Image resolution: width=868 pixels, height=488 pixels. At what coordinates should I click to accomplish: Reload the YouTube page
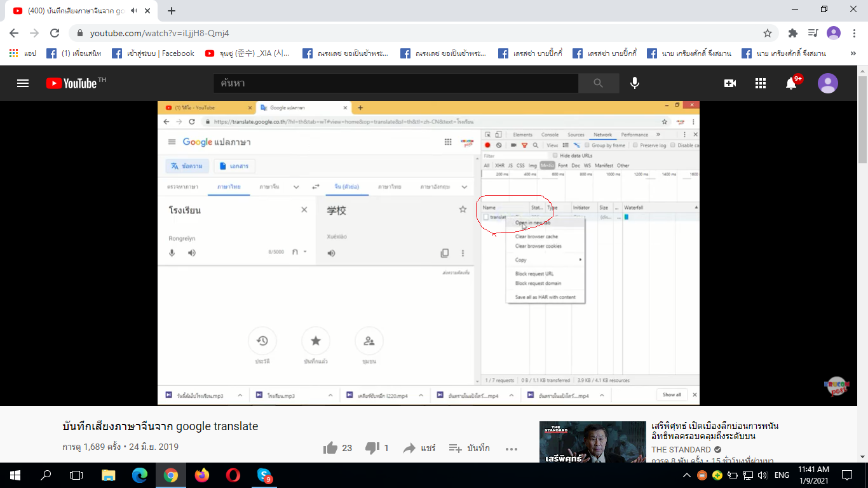coord(55,33)
